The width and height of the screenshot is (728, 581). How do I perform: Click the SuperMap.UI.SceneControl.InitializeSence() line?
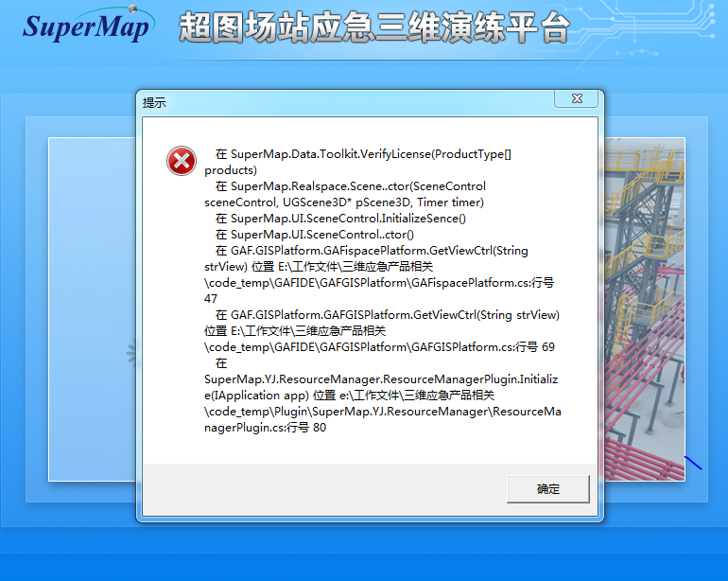[x=340, y=219]
